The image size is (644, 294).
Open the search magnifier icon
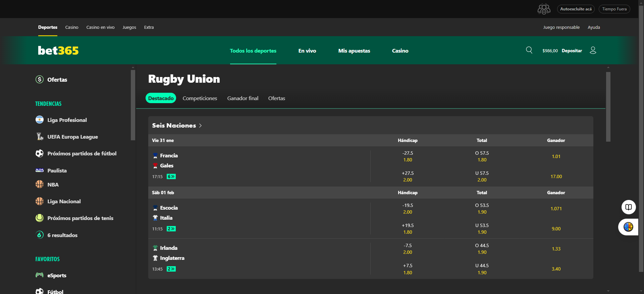pos(529,50)
